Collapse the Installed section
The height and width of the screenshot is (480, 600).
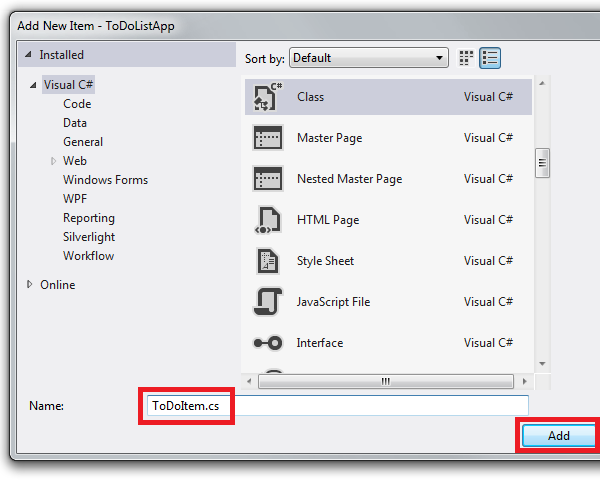[28, 55]
